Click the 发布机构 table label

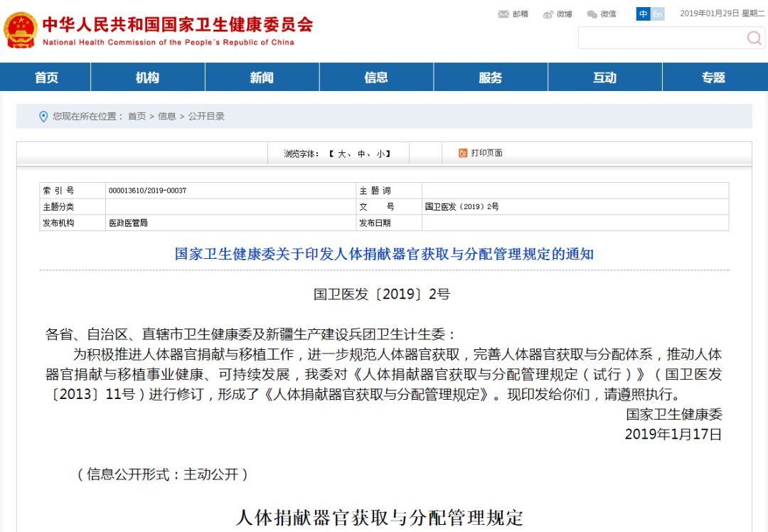(58, 223)
